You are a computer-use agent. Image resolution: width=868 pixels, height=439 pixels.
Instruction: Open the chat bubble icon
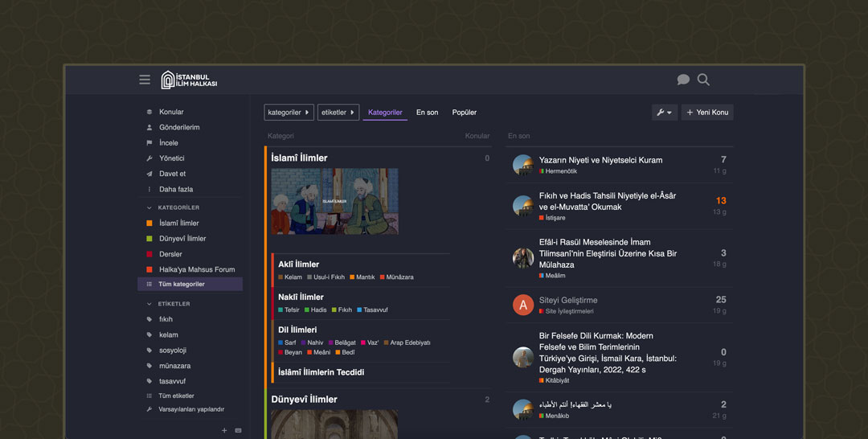click(683, 80)
